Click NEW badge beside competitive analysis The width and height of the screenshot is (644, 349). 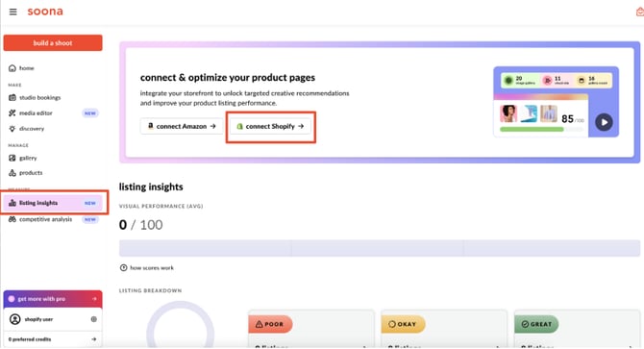tap(90, 219)
